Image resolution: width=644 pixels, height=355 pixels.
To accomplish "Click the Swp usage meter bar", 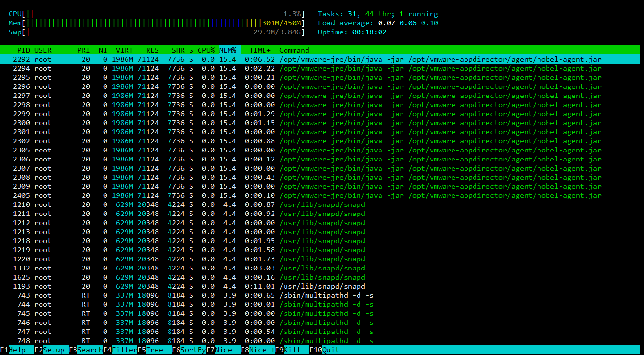I will click(157, 32).
